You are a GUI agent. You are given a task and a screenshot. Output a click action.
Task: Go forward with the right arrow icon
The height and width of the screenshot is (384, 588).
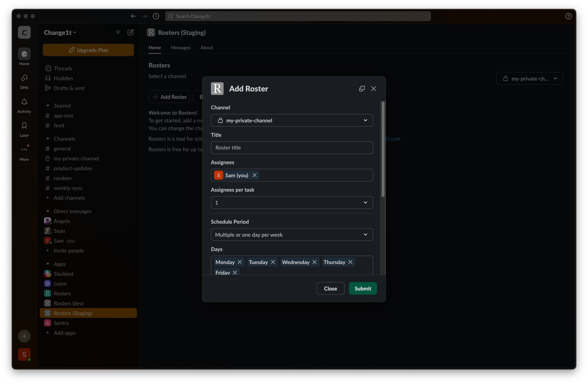pyautogui.click(x=145, y=16)
